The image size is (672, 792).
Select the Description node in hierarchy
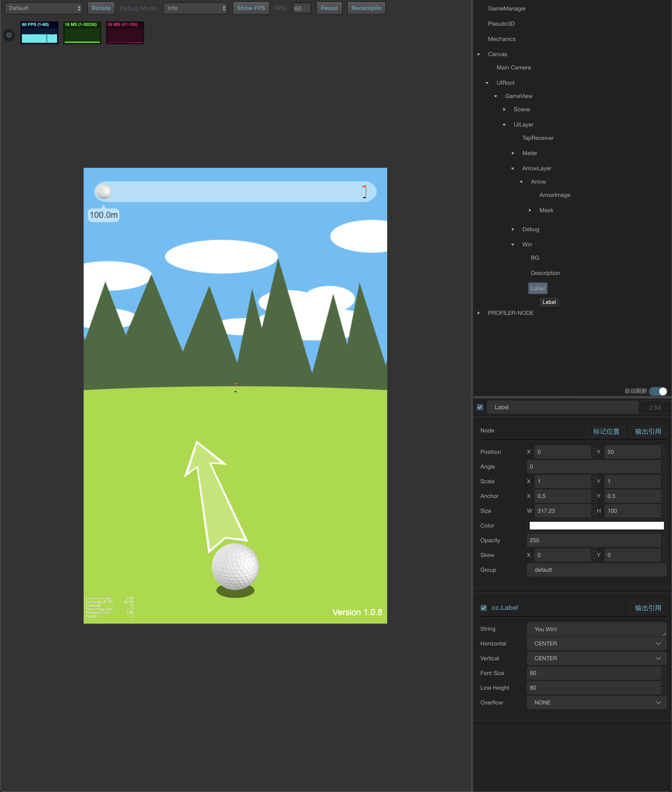[x=545, y=273]
